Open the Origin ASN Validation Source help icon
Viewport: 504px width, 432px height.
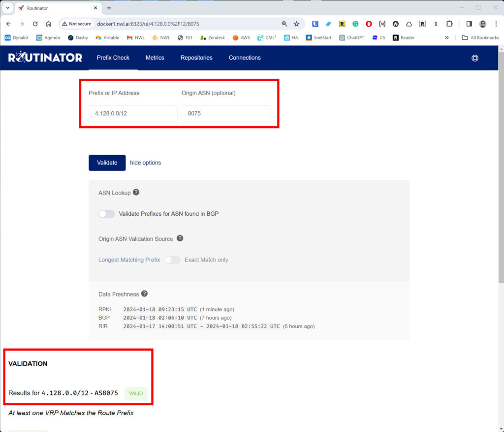coord(180,238)
